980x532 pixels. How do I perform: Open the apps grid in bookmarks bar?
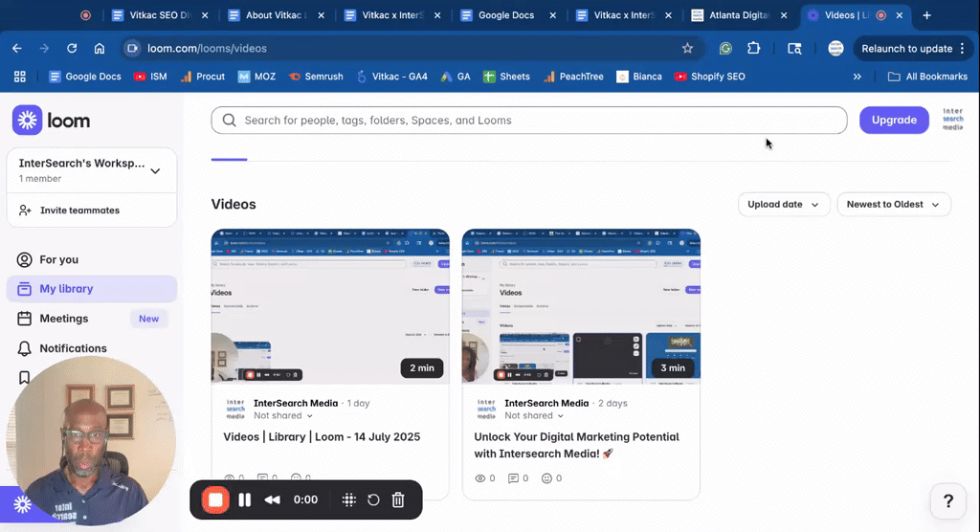tap(20, 77)
